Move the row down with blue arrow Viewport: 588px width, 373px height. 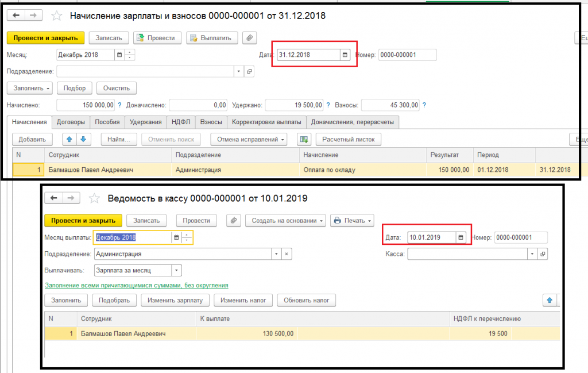(83, 139)
